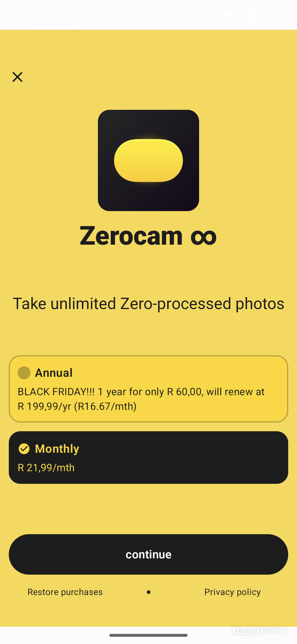Tap the Monthly label text
Viewport: 297px width, 644px height.
pyautogui.click(x=57, y=449)
